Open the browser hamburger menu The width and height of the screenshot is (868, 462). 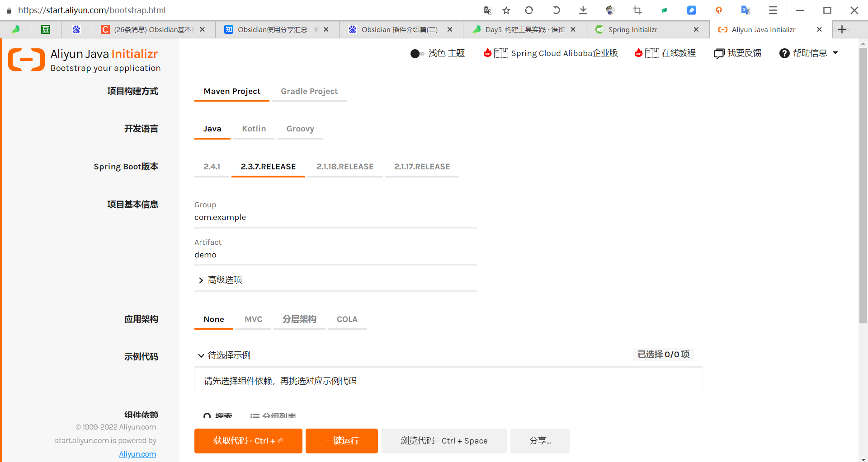tap(773, 10)
